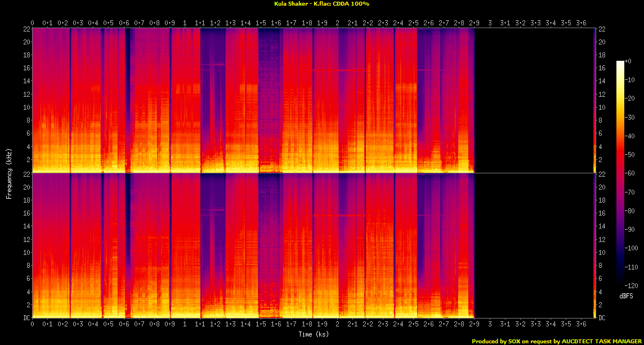Click "3·6" on the bottom time axis
644x345 pixels.
pos(581,324)
